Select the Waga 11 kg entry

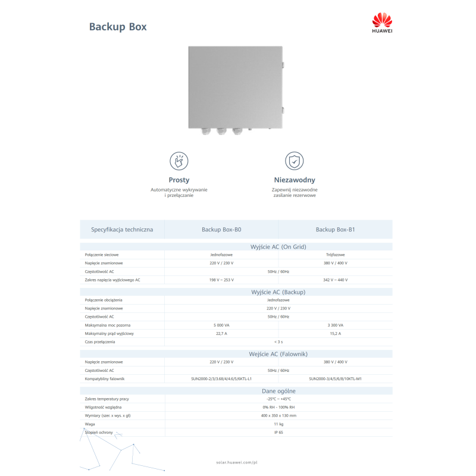[x=277, y=424]
